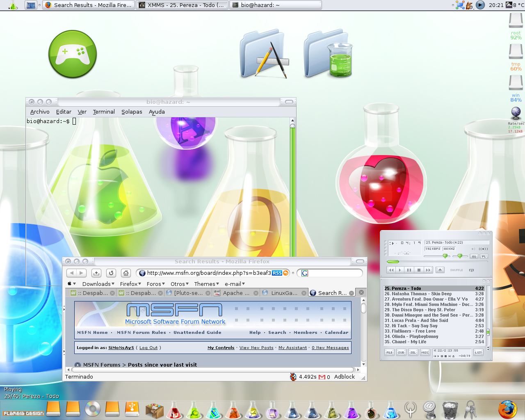Expand the Foros bookmark folder
The height and width of the screenshot is (420, 525).
156,284
